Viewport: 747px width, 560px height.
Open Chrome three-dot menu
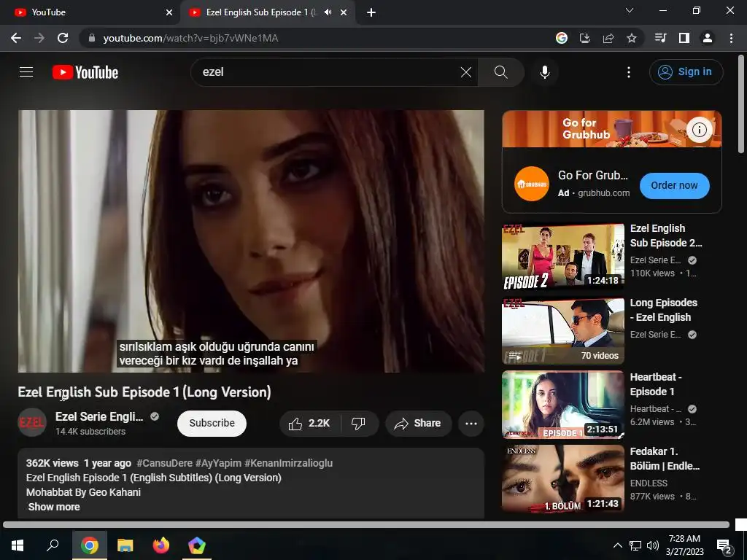pos(731,38)
